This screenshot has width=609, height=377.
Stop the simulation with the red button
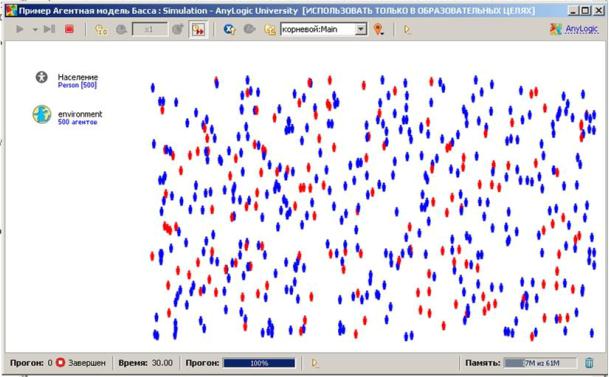70,29
